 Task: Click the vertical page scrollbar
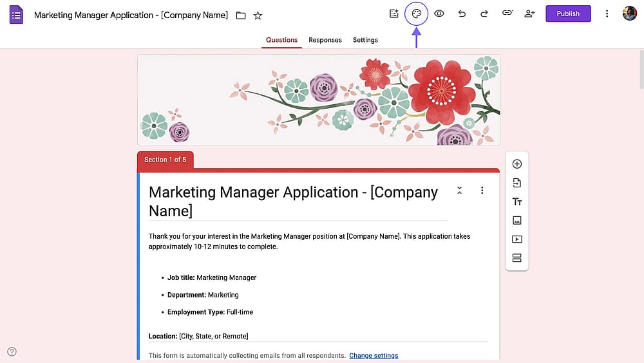click(x=641, y=69)
